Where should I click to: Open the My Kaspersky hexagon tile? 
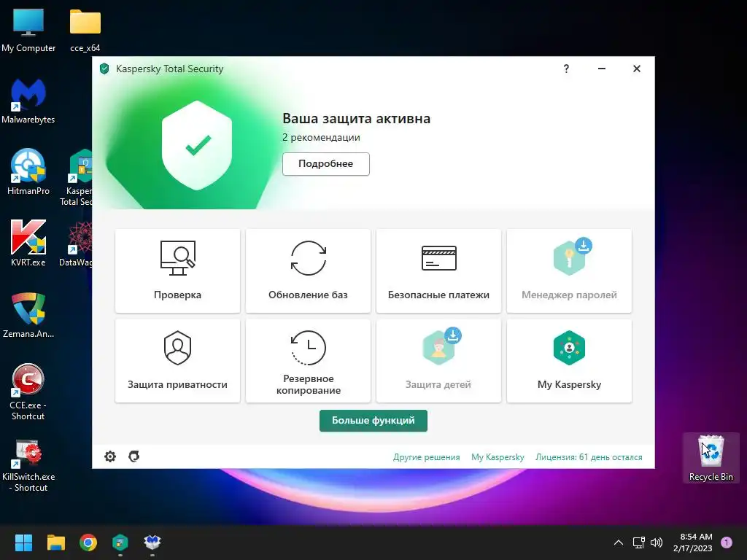click(x=569, y=360)
